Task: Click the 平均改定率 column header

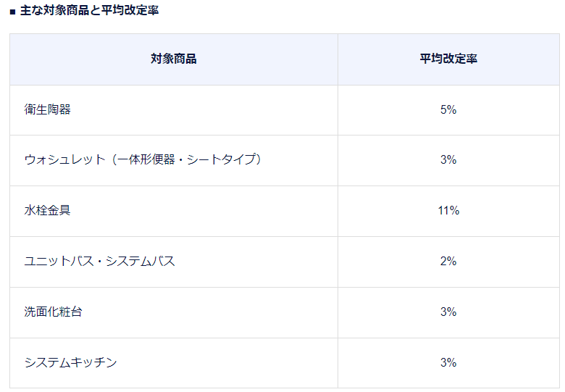Action: (x=448, y=59)
